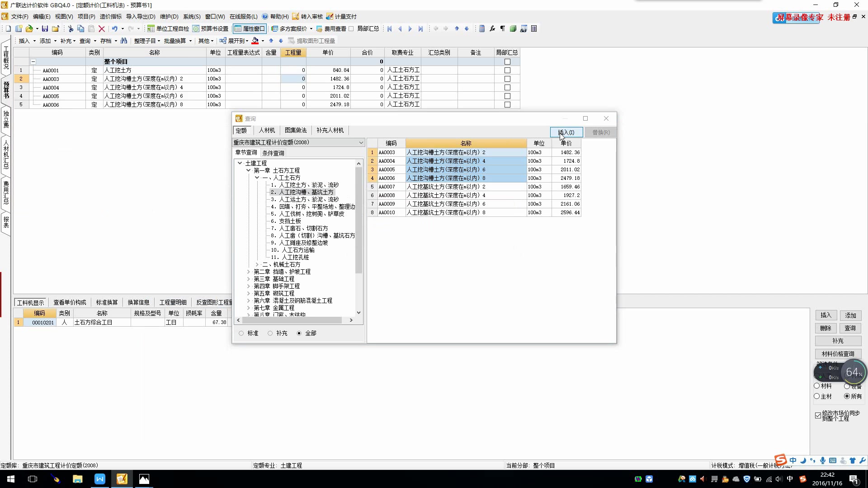Image resolution: width=868 pixels, height=488 pixels.
Task: Click the 转入审核 toolbar icon
Action: [307, 16]
